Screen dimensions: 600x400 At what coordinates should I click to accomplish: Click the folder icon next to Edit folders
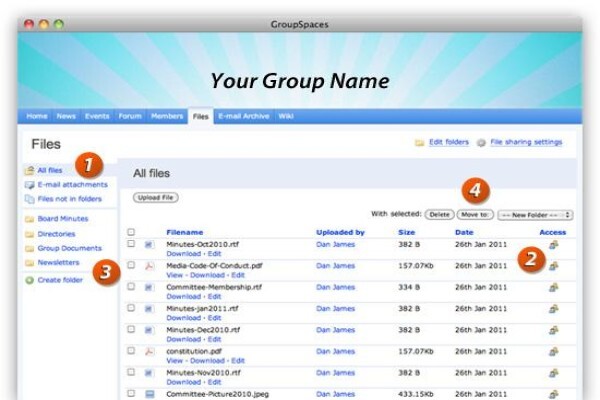pyautogui.click(x=420, y=143)
